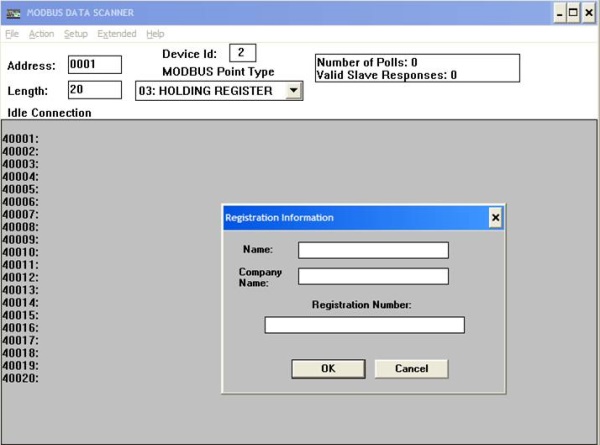Click the Length input field
The height and width of the screenshot is (445, 600).
click(95, 90)
